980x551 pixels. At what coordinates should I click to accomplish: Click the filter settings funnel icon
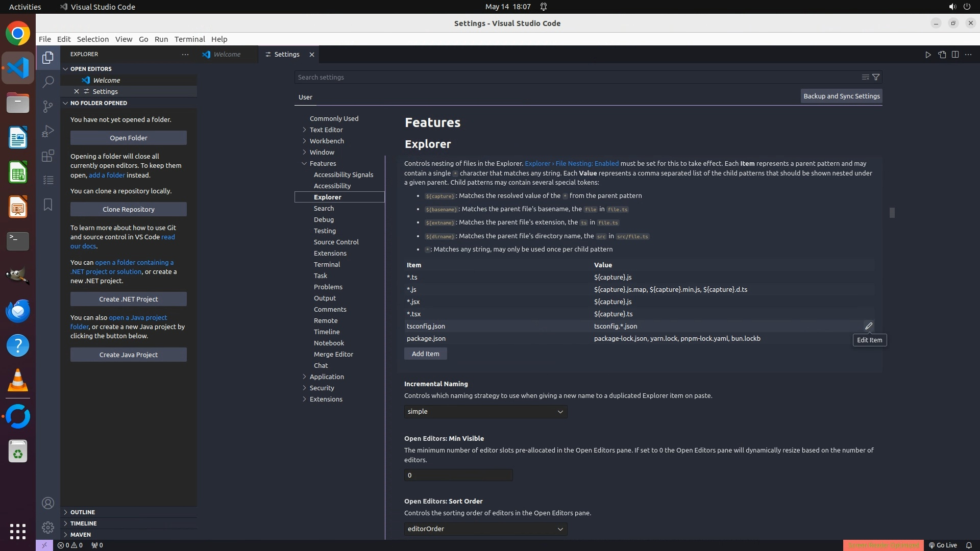pos(876,77)
